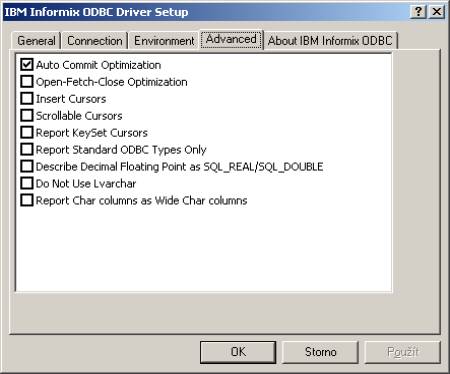
Task: Enable Scrollable Cursors option
Action: (x=27, y=116)
